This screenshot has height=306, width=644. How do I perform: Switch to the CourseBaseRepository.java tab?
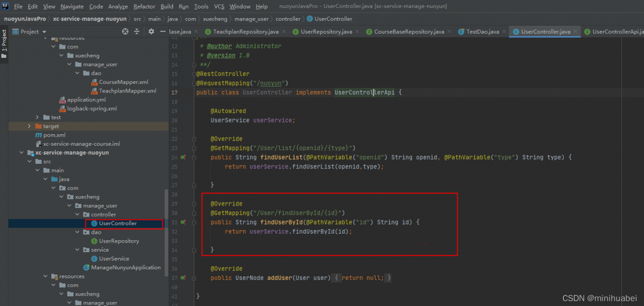click(x=409, y=32)
